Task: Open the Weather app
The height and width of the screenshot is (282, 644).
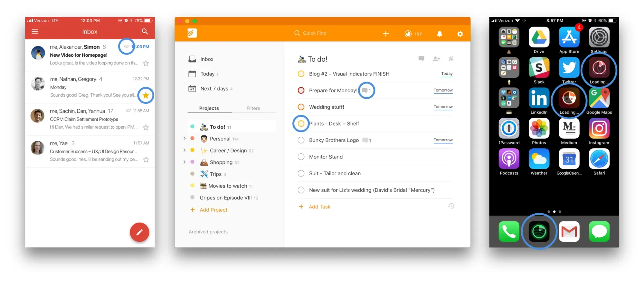Action: (539, 159)
